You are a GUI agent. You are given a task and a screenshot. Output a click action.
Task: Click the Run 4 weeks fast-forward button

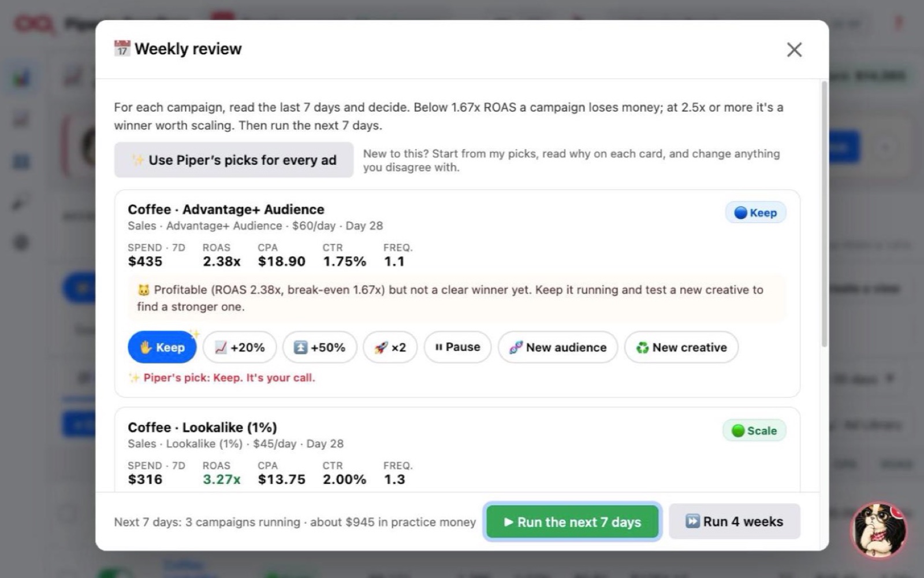735,521
